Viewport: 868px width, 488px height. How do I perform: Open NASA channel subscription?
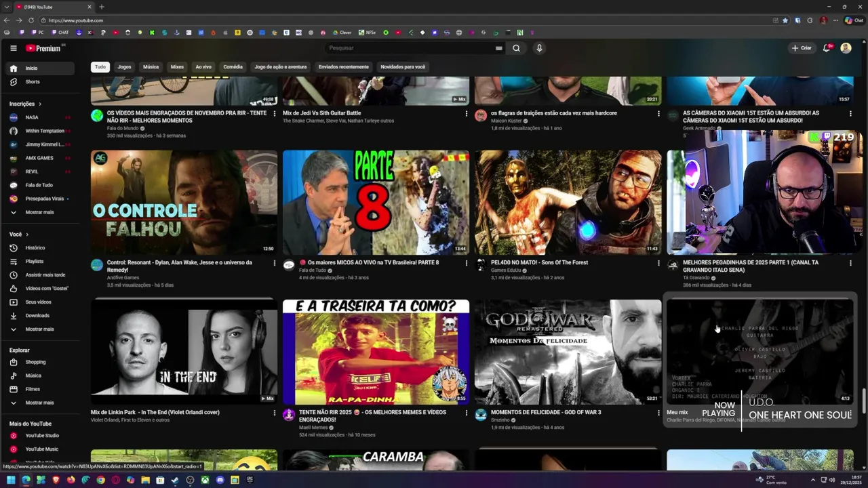coord(41,117)
